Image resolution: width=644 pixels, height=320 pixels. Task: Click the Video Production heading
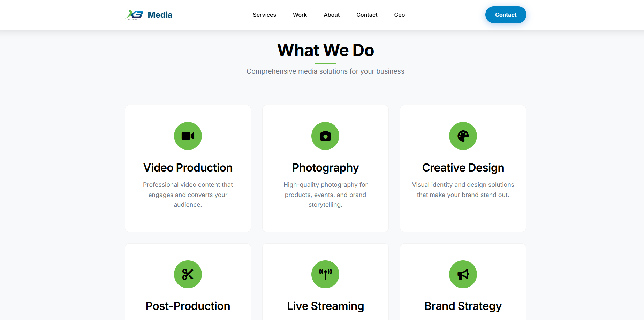188,168
